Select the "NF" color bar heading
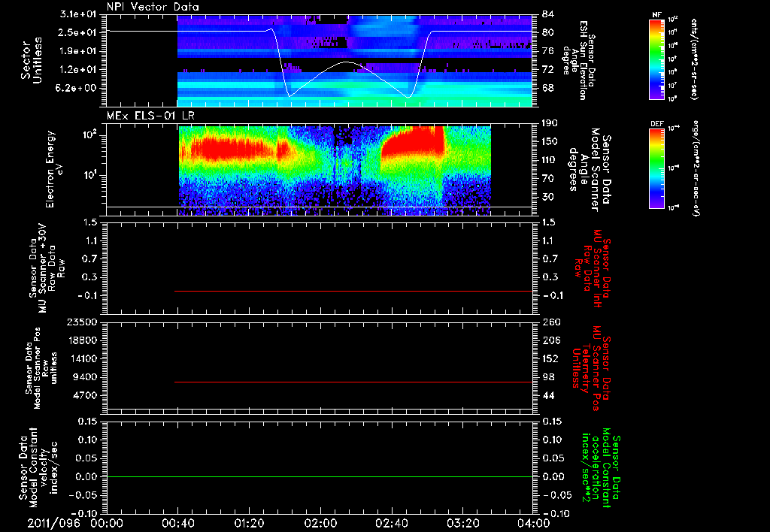 point(656,15)
